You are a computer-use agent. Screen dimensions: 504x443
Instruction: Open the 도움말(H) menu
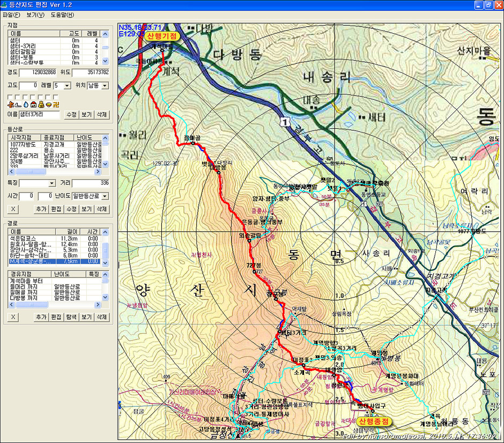(x=62, y=15)
